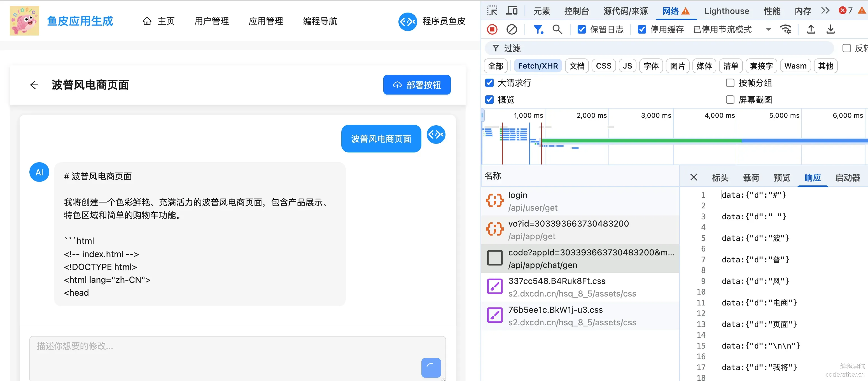Click the AI avatar circle
This screenshot has height=381, width=868.
point(39,172)
